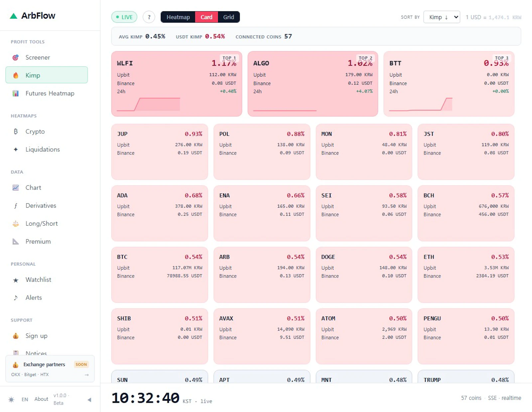Open Futures Heatmap page
532x412 pixels.
pos(47,94)
